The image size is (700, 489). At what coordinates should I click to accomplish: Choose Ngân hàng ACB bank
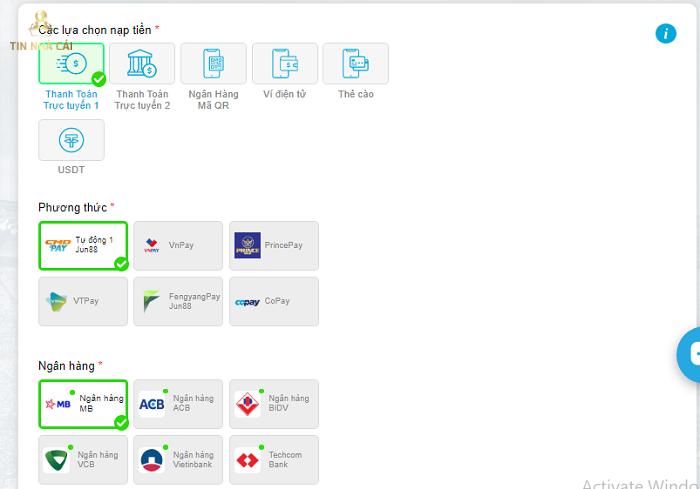[178, 404]
